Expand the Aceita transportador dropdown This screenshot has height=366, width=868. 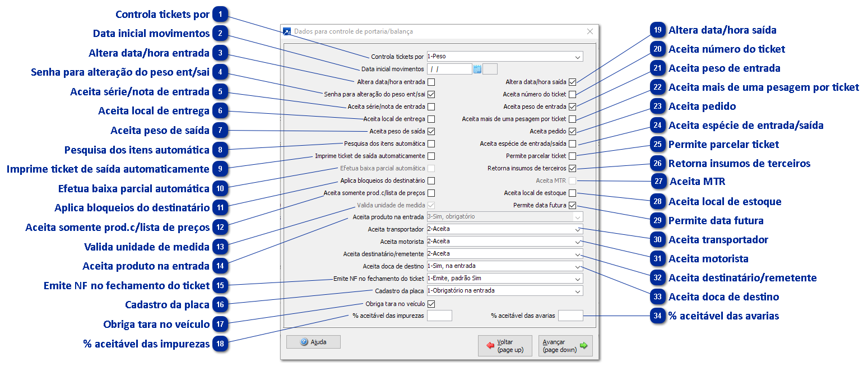coord(578,229)
